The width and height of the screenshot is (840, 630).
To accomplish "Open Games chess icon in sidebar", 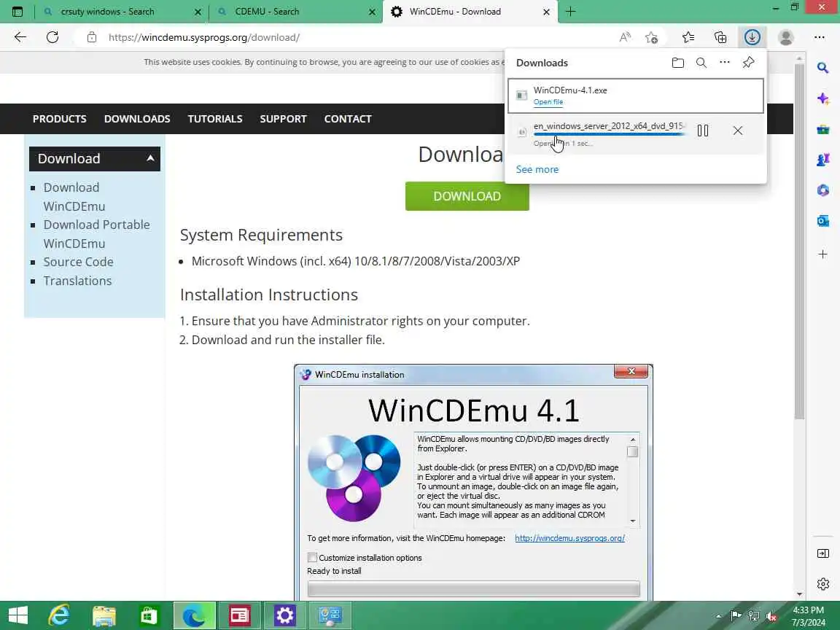I will pyautogui.click(x=822, y=160).
